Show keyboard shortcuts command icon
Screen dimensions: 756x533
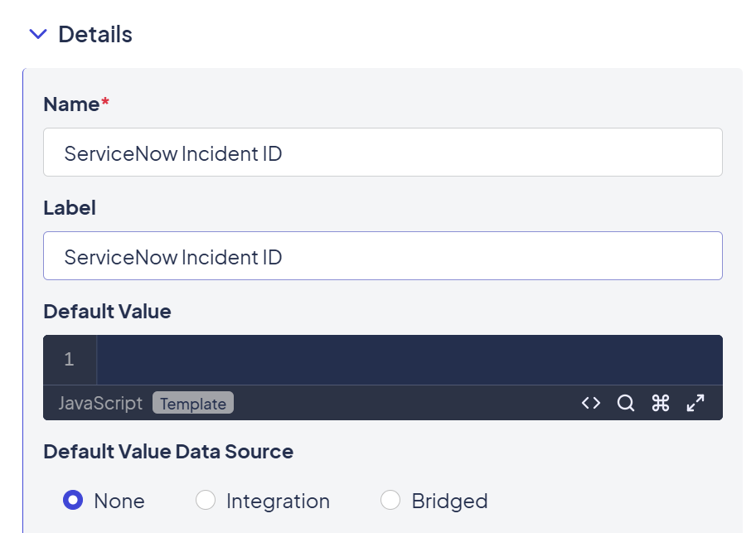tap(661, 403)
